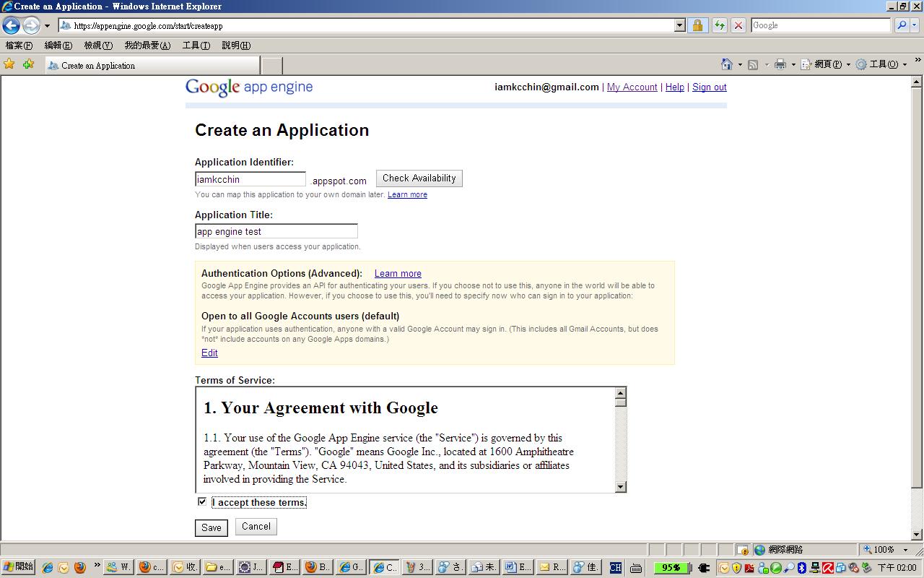Open Favorites Center star icon

(x=9, y=64)
